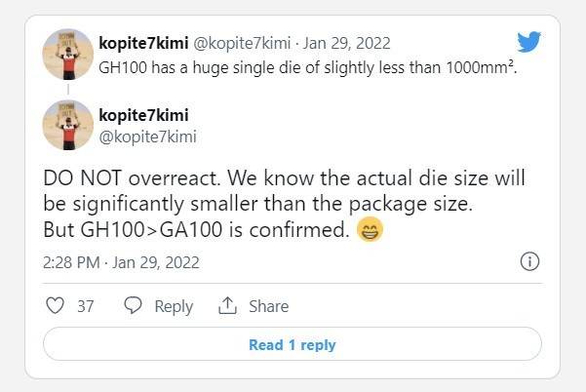This screenshot has height=392, width=586.
Task: Click the Reply text label
Action: coord(174,306)
